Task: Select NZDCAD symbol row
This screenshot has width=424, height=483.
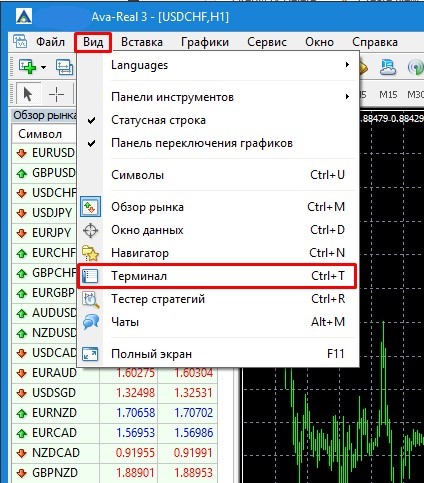Action: (x=115, y=453)
